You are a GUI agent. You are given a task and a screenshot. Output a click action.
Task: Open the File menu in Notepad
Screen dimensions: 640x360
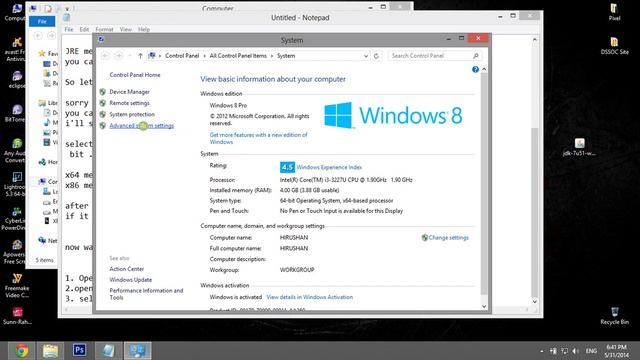click(69, 29)
